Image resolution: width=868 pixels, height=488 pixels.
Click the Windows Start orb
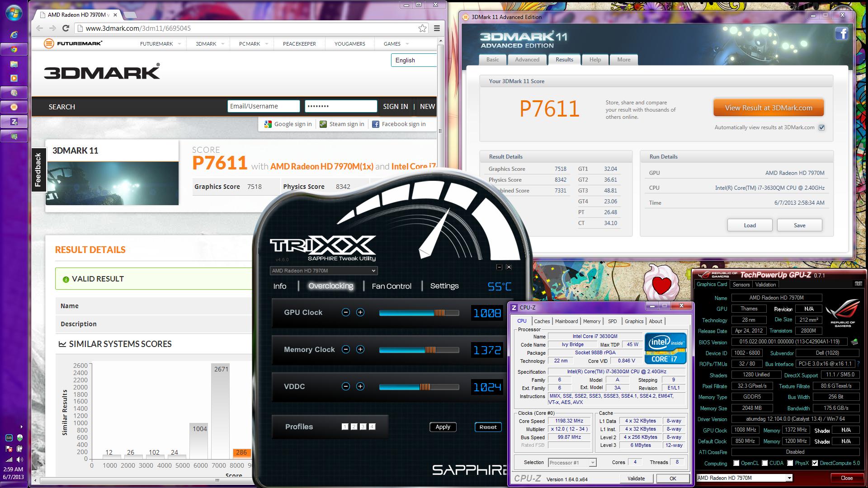[13, 13]
